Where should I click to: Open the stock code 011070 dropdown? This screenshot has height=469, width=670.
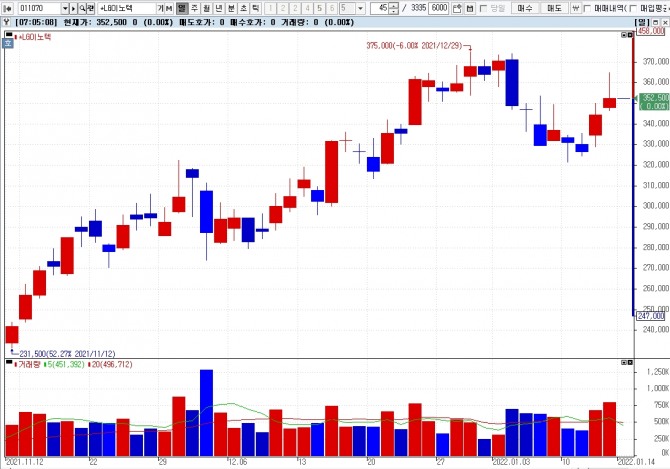65,8
